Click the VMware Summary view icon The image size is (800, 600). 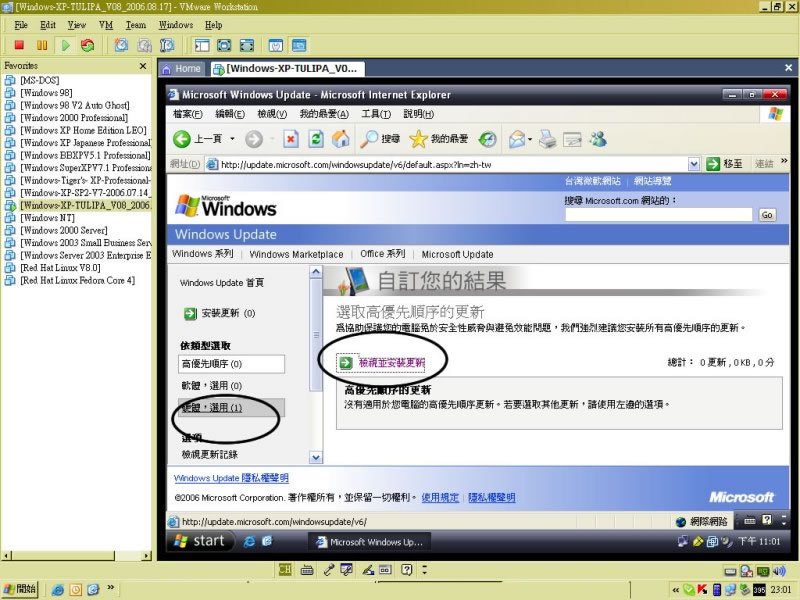pos(276,45)
